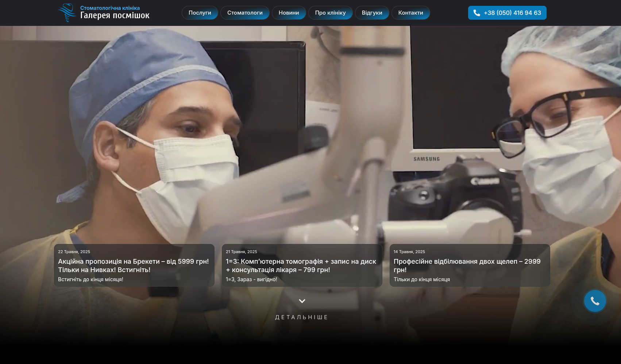Click the ДЕТАЛЬНІШЕ label

[302, 317]
